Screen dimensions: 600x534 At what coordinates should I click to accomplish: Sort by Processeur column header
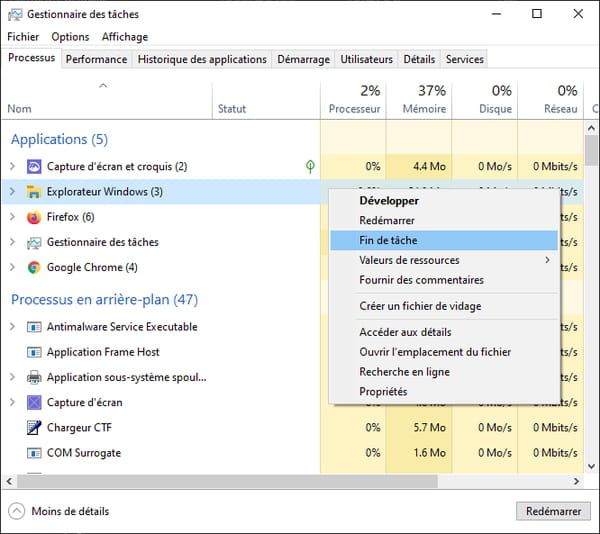(x=353, y=100)
